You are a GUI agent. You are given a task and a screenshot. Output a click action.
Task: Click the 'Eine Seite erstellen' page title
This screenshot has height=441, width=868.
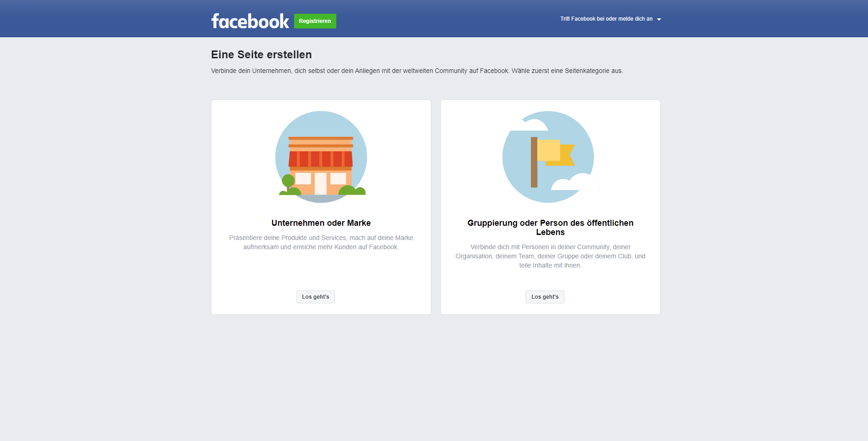pos(262,55)
